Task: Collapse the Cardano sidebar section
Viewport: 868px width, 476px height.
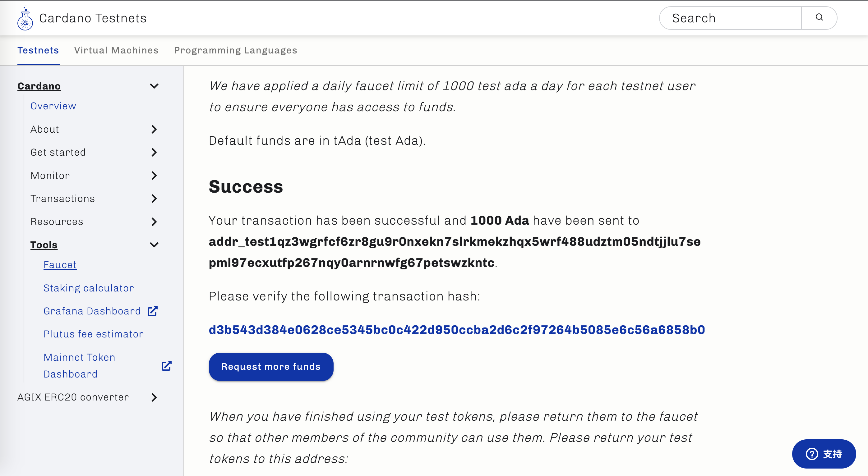Action: tap(154, 86)
